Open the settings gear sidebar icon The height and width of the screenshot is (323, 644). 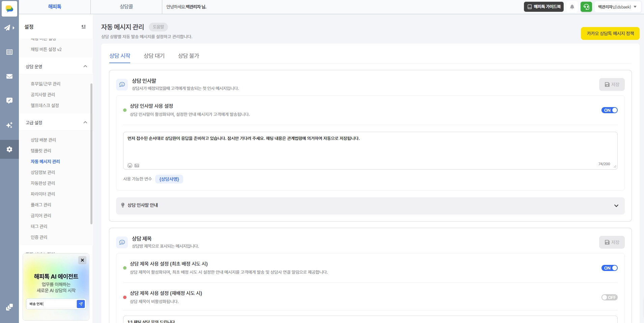tap(9, 149)
